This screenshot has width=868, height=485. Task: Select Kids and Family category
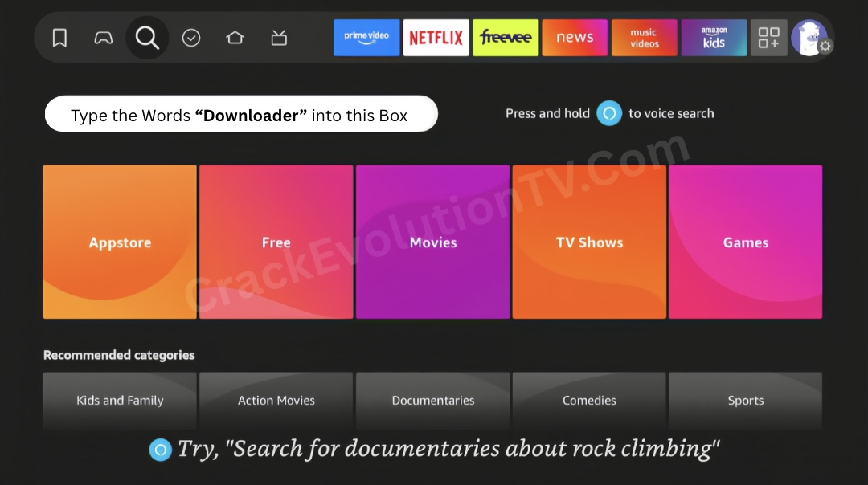[120, 401]
